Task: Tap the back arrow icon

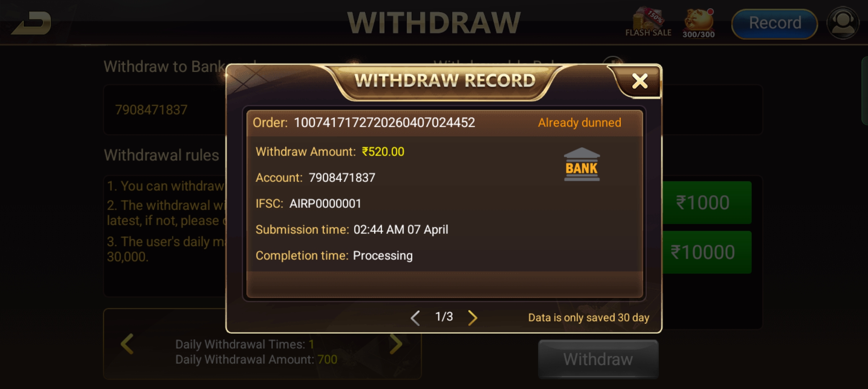Action: pos(32,23)
